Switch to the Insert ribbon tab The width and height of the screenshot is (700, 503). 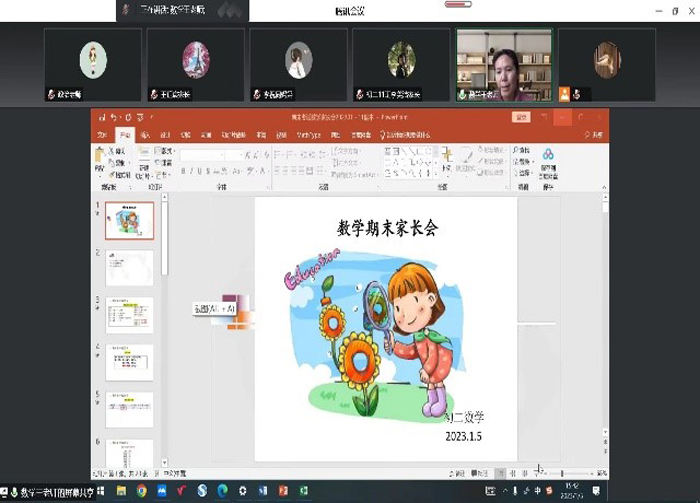145,135
